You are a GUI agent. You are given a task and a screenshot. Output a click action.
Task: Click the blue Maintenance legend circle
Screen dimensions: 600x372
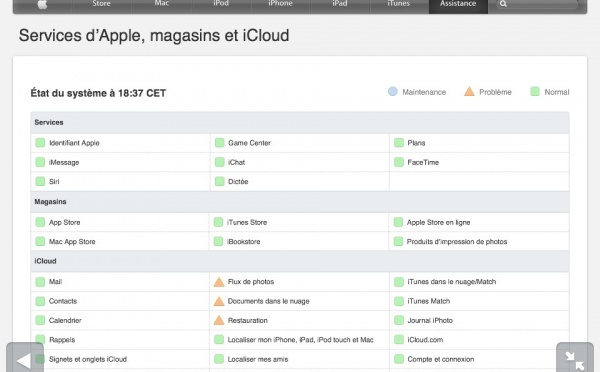[393, 91]
